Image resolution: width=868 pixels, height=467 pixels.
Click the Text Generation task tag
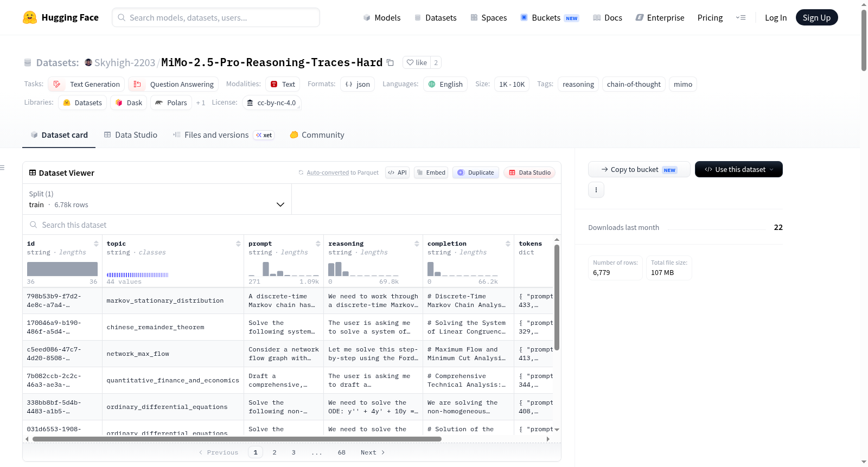86,84
